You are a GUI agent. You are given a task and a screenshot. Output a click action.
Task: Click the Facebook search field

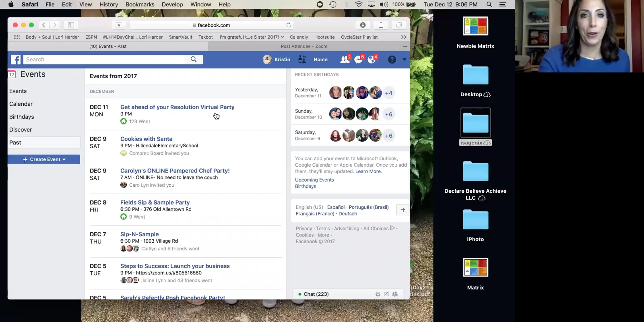tap(104, 60)
